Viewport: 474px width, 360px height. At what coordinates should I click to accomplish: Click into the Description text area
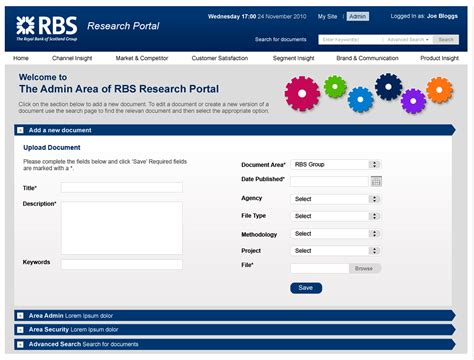point(122,228)
